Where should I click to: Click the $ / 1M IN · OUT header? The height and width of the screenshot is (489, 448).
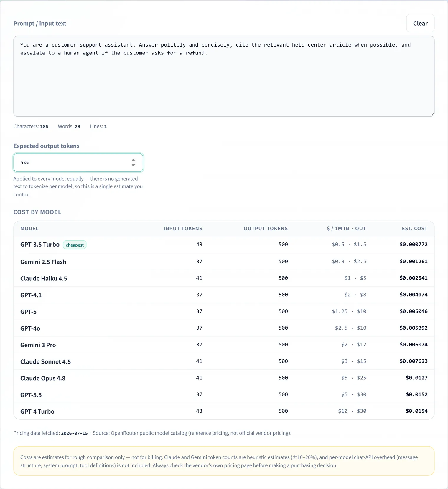pos(346,229)
